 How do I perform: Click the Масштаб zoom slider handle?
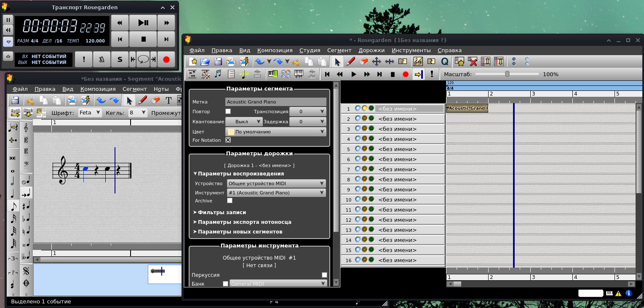coord(507,74)
